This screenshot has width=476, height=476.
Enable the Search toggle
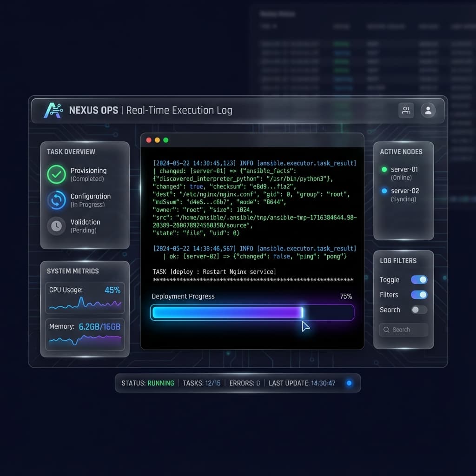(419, 310)
